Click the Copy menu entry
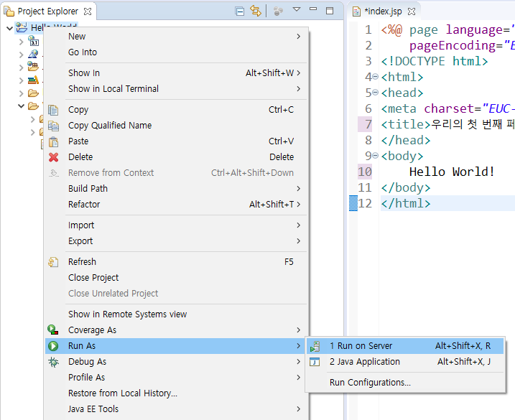Image resolution: width=515 pixels, height=420 pixels. coord(176,110)
